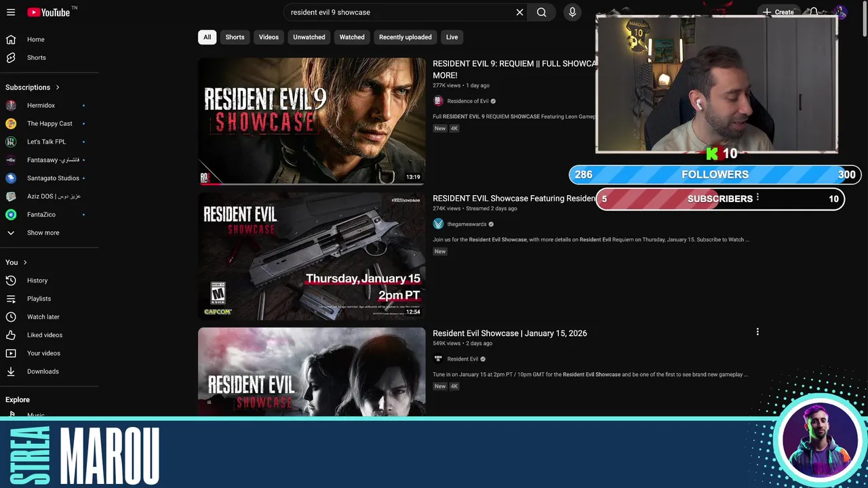Select the Videos filter chip

[269, 37]
